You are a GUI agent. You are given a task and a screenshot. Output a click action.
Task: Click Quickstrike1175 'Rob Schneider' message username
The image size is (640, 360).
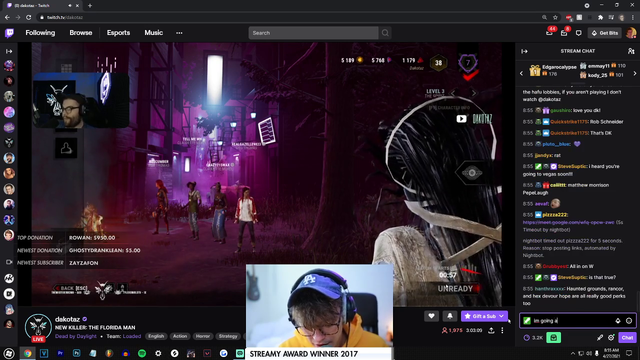pos(569,122)
